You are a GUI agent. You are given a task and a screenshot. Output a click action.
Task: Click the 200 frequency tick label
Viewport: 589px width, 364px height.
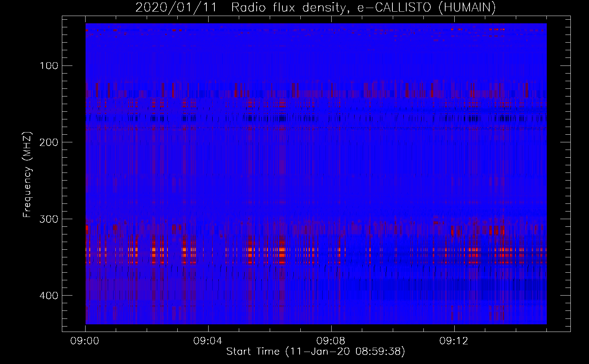49,142
